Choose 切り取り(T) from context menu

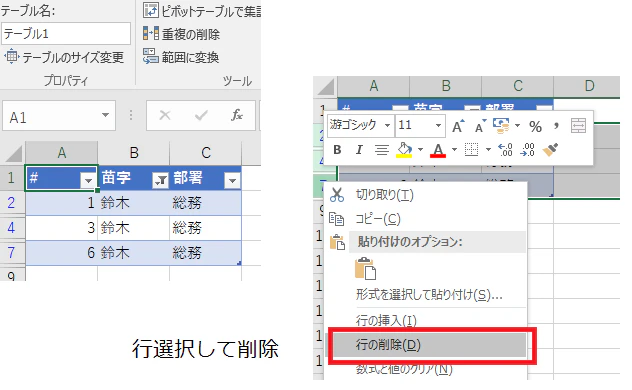(x=426, y=195)
